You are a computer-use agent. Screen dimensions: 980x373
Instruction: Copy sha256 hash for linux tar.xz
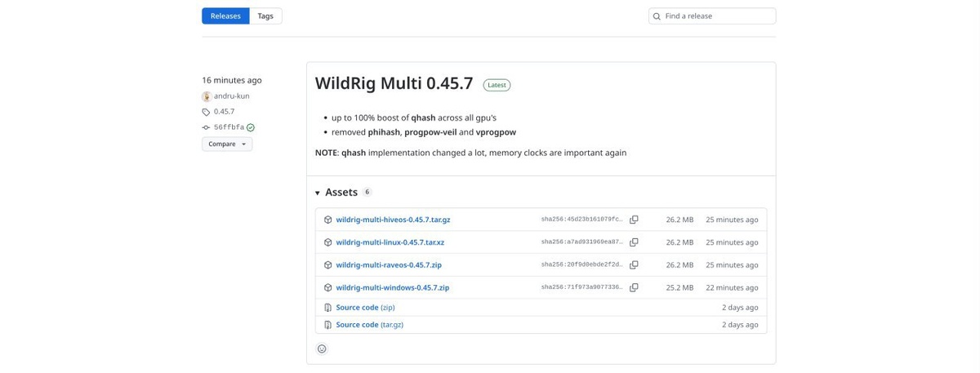click(x=634, y=242)
